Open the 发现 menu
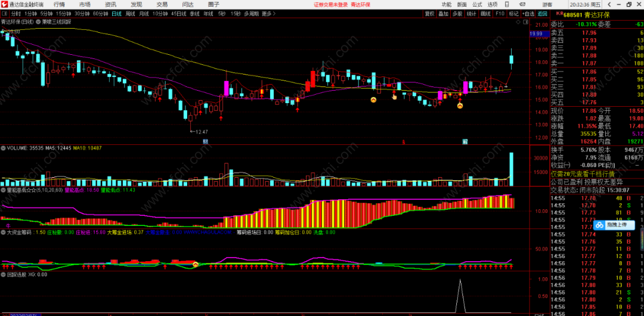The width and height of the screenshot is (644, 316). click(137, 5)
